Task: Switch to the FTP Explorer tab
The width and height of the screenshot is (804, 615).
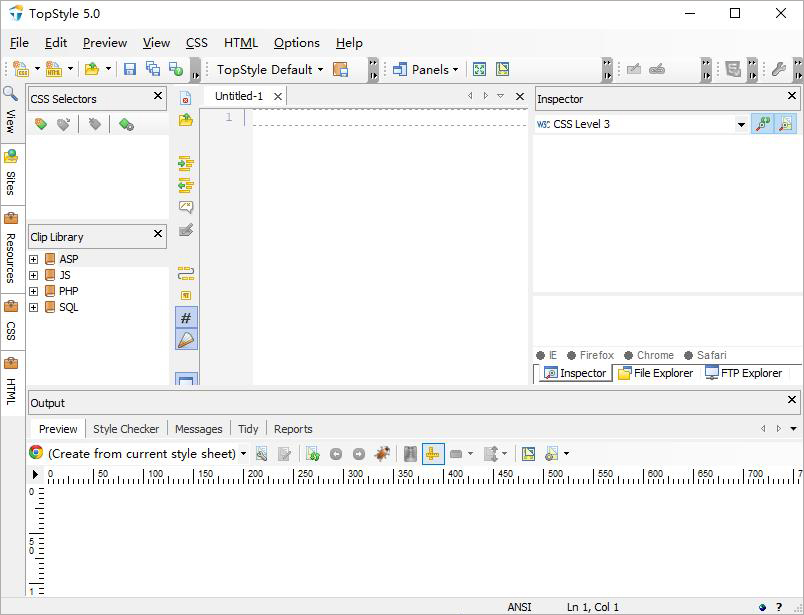Action: [x=744, y=373]
